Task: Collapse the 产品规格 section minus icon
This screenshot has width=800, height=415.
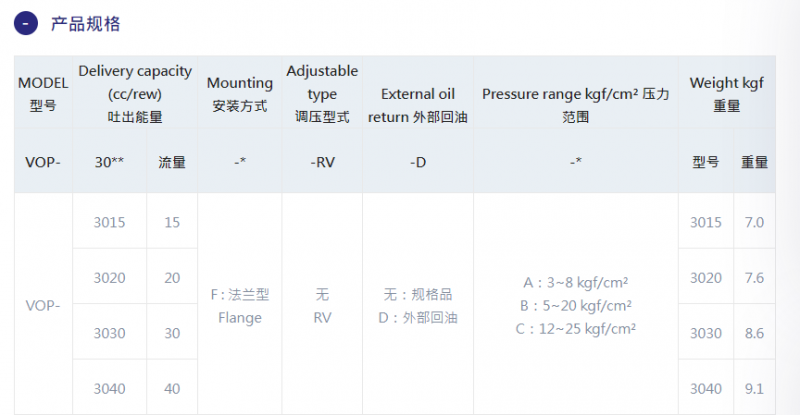Action: point(26,23)
